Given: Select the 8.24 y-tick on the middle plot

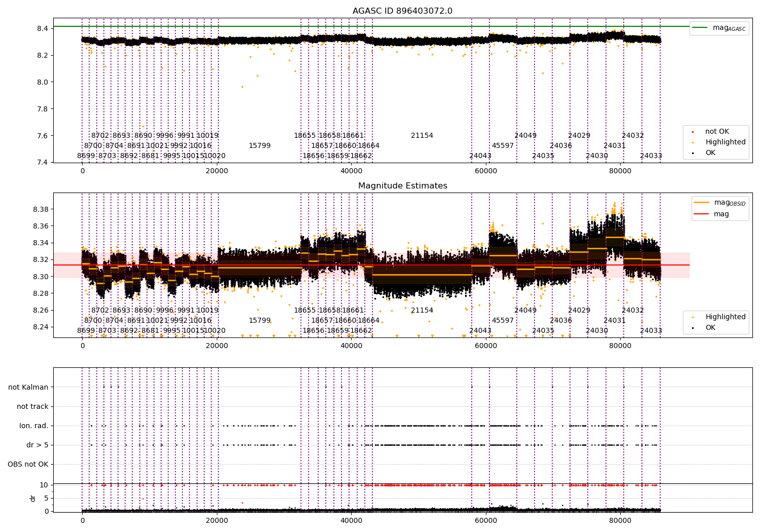Looking at the screenshot, I should [41, 327].
